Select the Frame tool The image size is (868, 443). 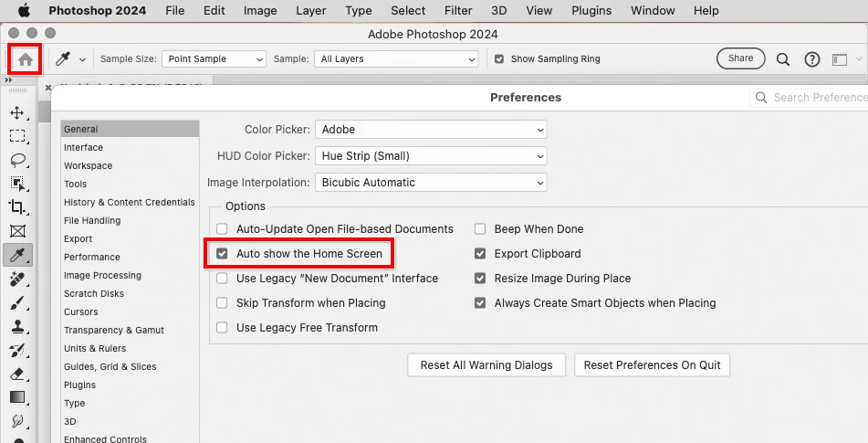(x=17, y=231)
